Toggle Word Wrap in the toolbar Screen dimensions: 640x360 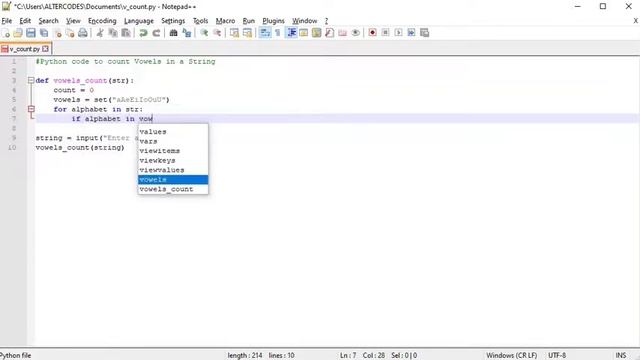click(x=265, y=33)
